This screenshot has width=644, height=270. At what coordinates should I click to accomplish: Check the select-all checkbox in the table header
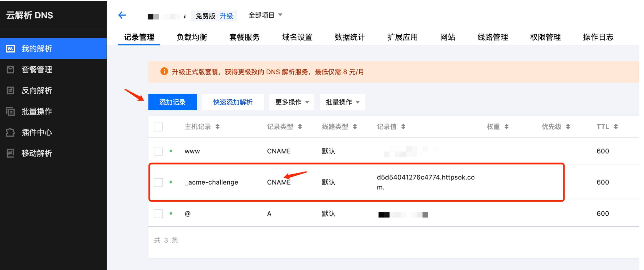[158, 127]
